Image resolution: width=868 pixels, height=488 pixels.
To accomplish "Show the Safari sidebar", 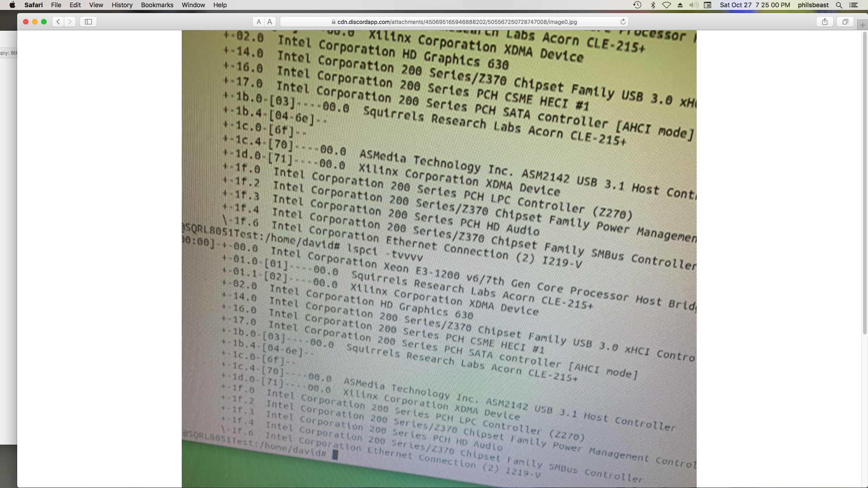I will [88, 22].
